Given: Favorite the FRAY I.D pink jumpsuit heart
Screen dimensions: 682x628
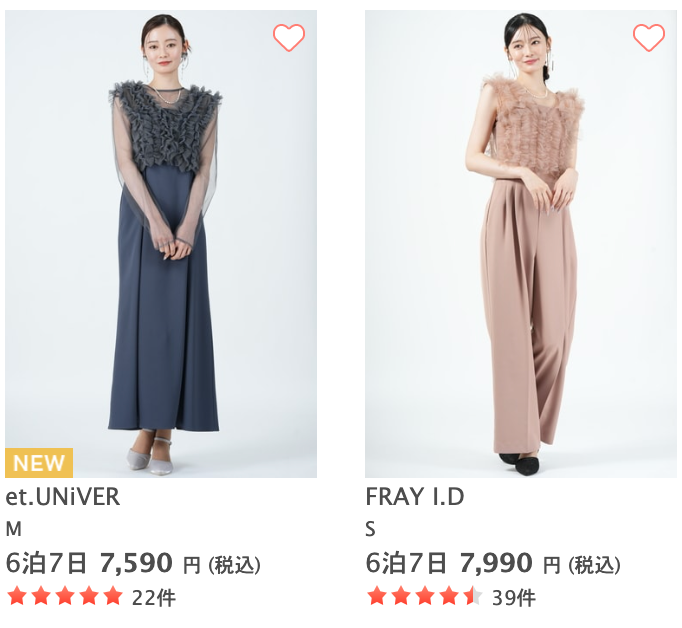Looking at the screenshot, I should click(649, 37).
